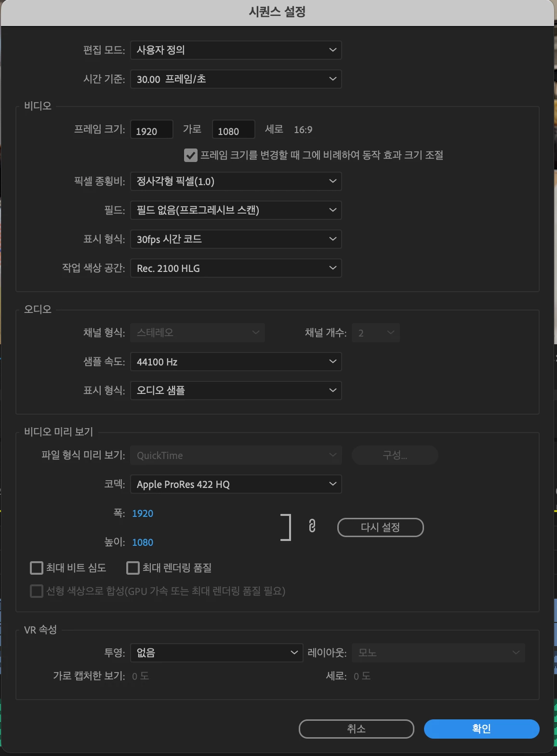Click the 채널 형식 스테레오 dropdown
557x756 pixels.
(198, 333)
